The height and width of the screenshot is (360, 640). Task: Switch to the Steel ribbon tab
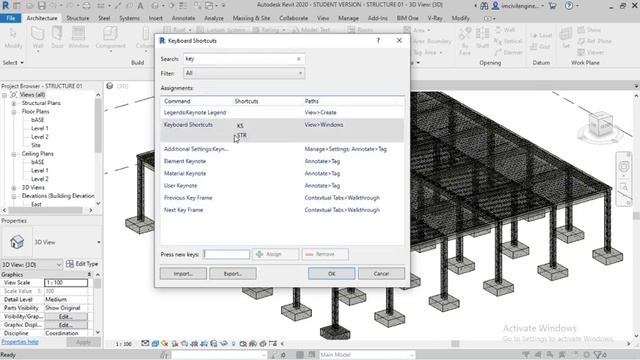tap(104, 18)
